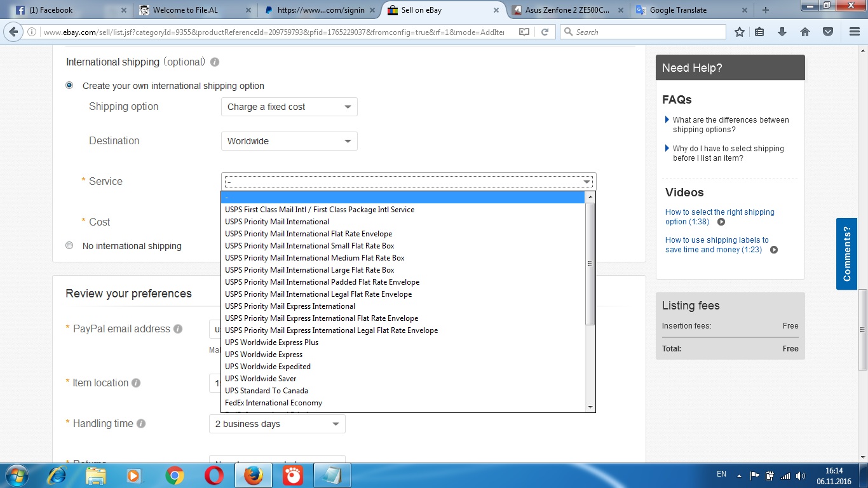Open the bookmarks list icon
Viewport: 868px width, 488px height.
[760, 32]
